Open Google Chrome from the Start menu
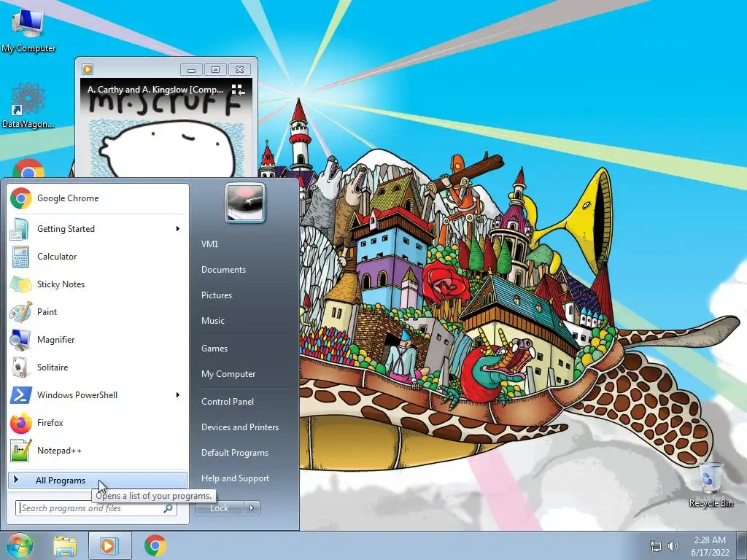The width and height of the screenshot is (747, 560). (96, 198)
